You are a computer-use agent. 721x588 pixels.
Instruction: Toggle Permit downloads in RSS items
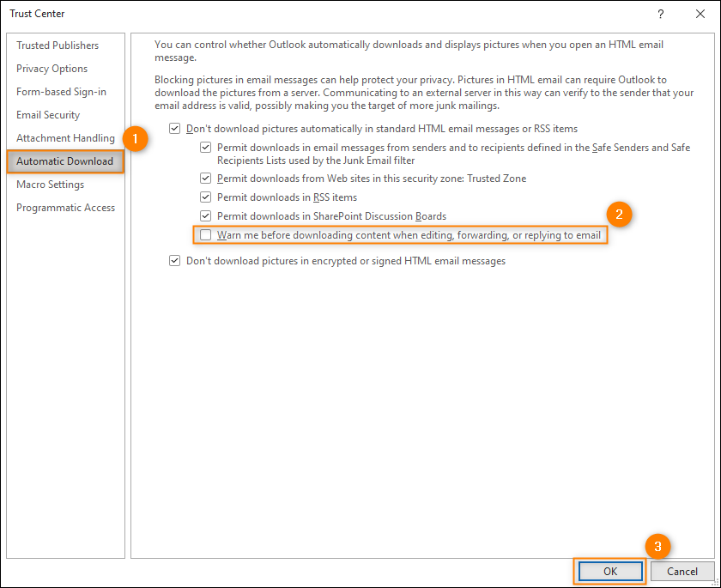click(205, 197)
